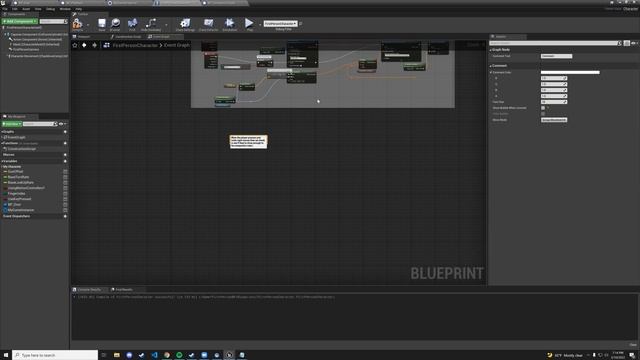This screenshot has width=640, height=360.
Task: Click FirstPersonCharacter in graph breadcrumb
Action: (x=135, y=45)
